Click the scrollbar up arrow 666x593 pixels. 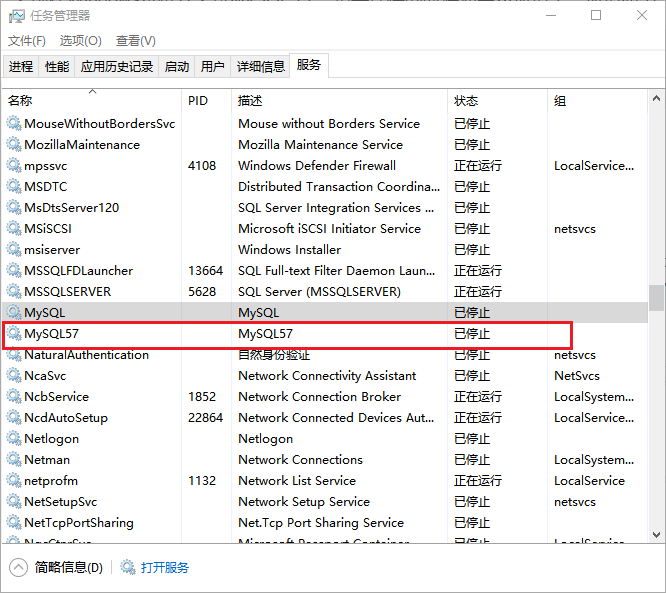[x=656, y=99]
